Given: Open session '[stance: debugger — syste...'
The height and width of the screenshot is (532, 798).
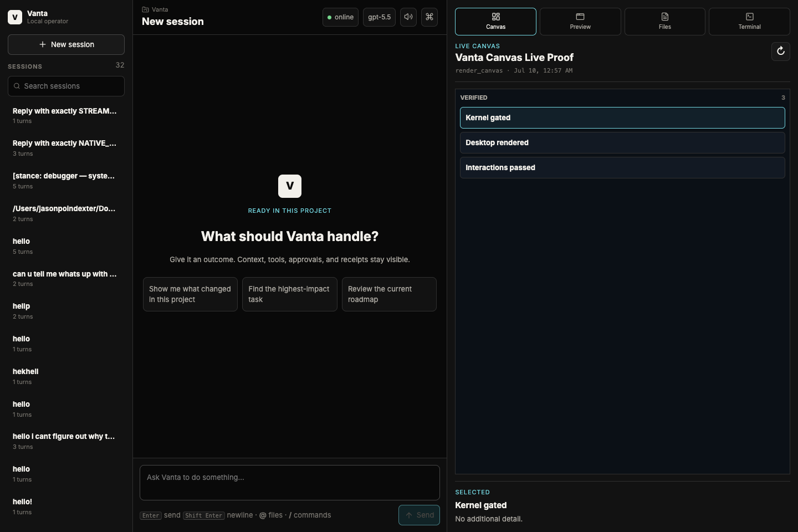Looking at the screenshot, I should [x=66, y=181].
